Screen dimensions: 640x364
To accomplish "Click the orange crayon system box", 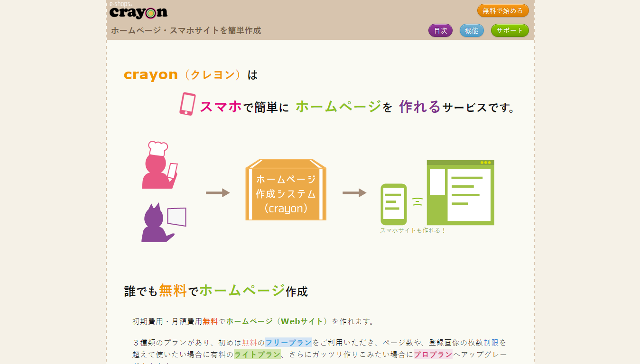I will click(x=286, y=190).
